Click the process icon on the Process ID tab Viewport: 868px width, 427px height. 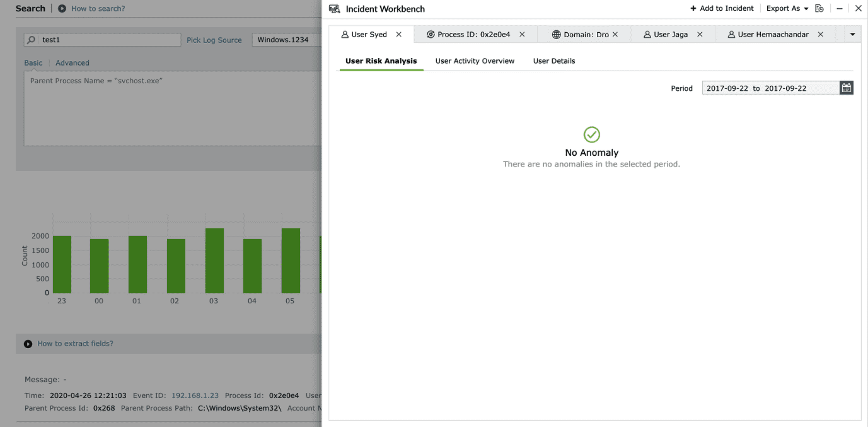coord(429,34)
